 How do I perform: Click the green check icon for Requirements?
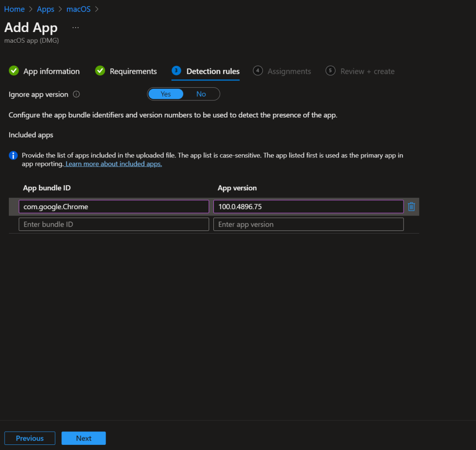click(x=100, y=71)
